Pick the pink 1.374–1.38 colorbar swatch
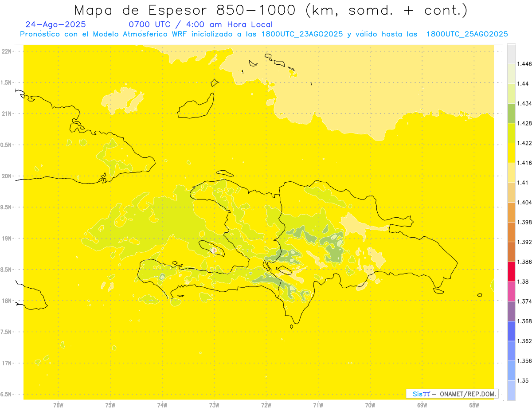The image size is (532, 411). pyautogui.click(x=511, y=291)
